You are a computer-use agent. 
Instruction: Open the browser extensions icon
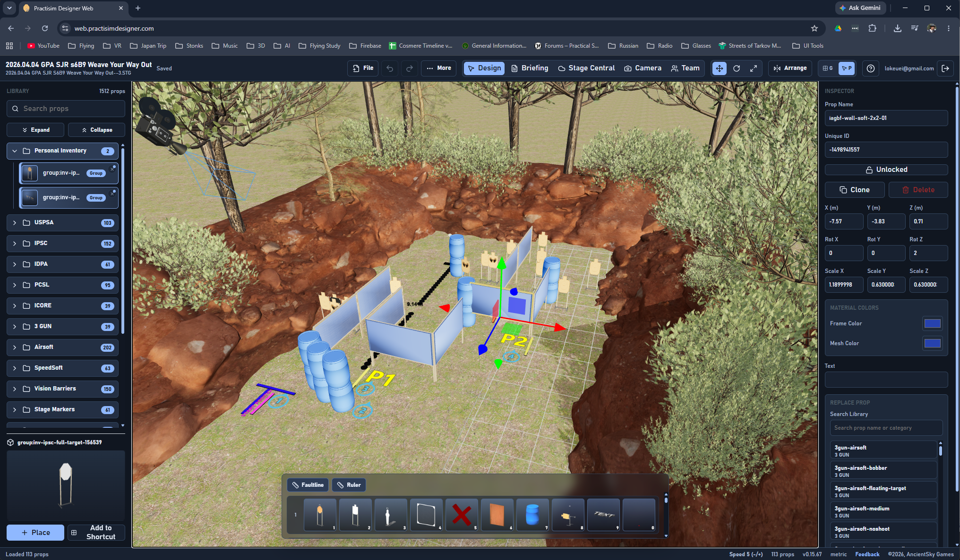pyautogui.click(x=873, y=28)
